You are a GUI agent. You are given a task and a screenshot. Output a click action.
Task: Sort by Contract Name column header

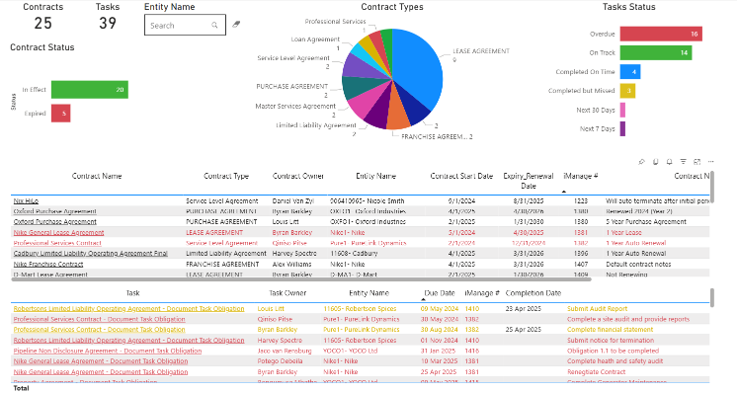[x=97, y=176]
